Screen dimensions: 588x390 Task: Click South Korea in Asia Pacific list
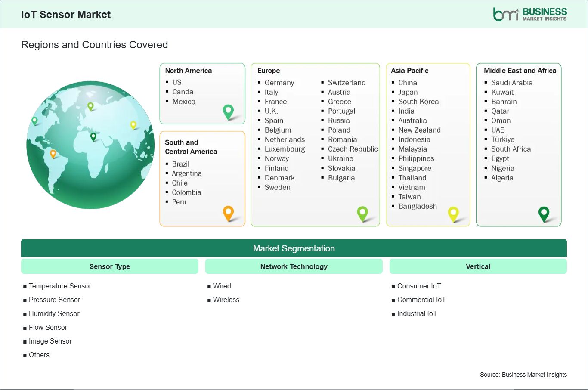click(x=418, y=102)
